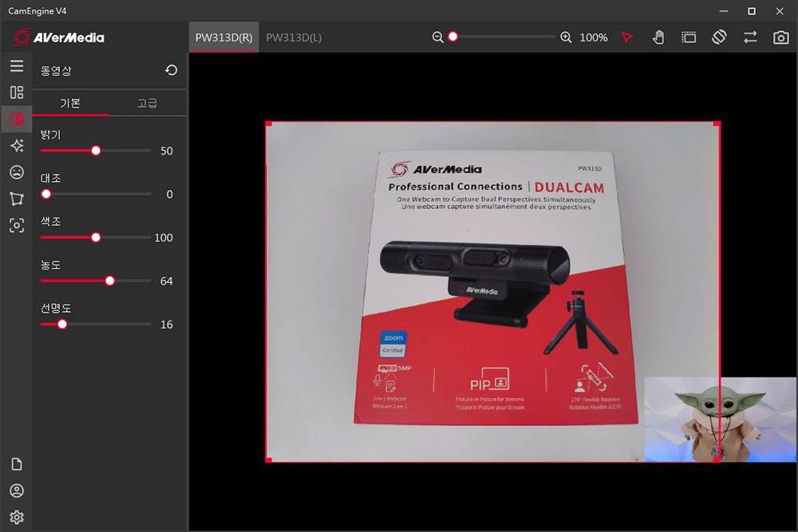Open the auto-framing focus icon
Image resolution: width=798 pixels, height=532 pixels.
coord(17,225)
